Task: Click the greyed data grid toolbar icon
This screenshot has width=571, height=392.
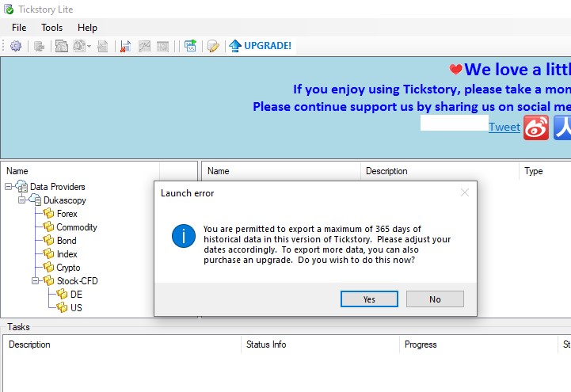Action: [x=162, y=46]
